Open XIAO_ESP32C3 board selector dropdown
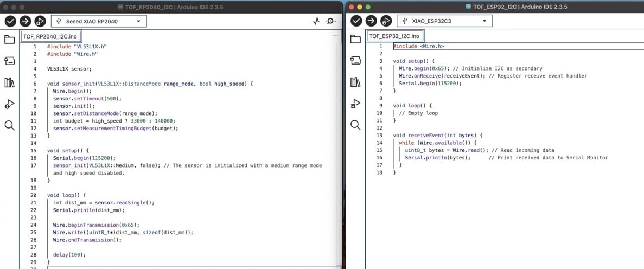The image size is (644, 269). pyautogui.click(x=445, y=21)
